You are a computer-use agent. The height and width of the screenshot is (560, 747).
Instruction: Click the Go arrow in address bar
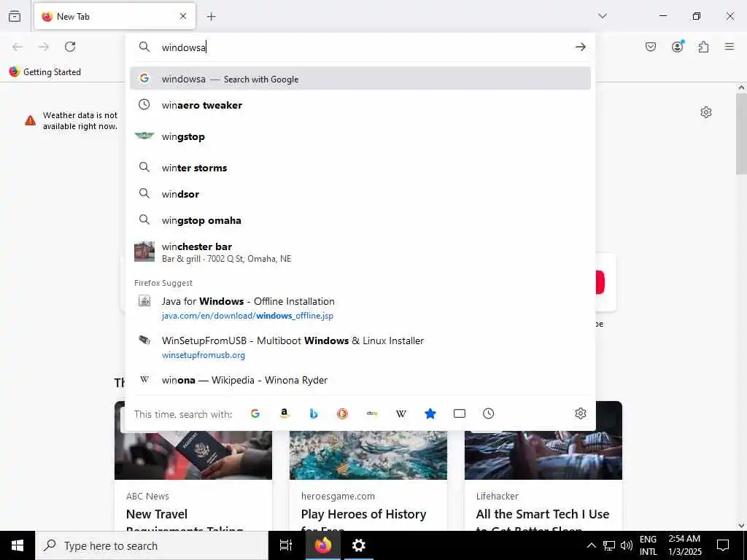pos(580,47)
